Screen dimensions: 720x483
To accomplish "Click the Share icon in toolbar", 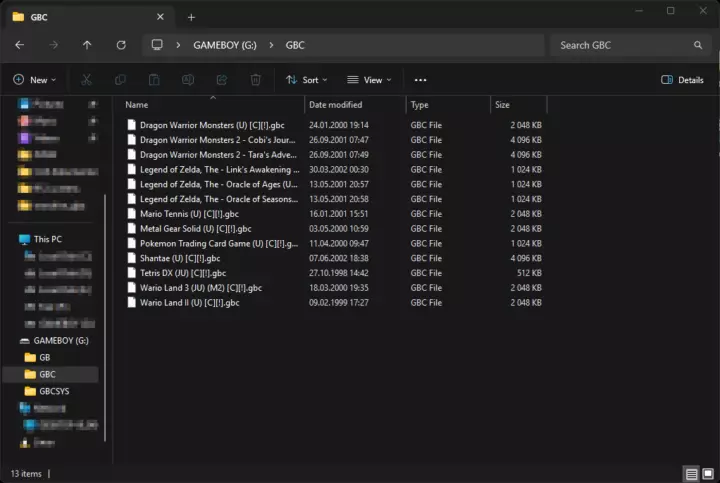I will (222, 80).
